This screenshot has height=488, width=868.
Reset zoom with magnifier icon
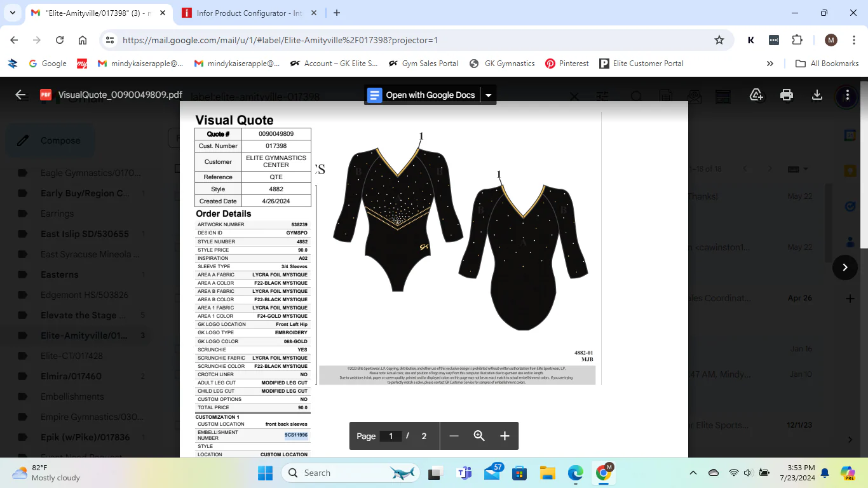point(479,436)
